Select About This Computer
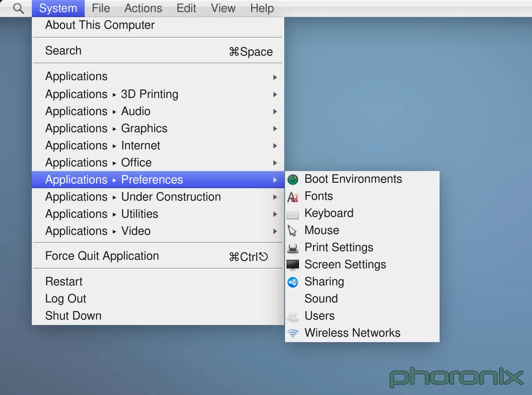532x395 pixels. (100, 25)
